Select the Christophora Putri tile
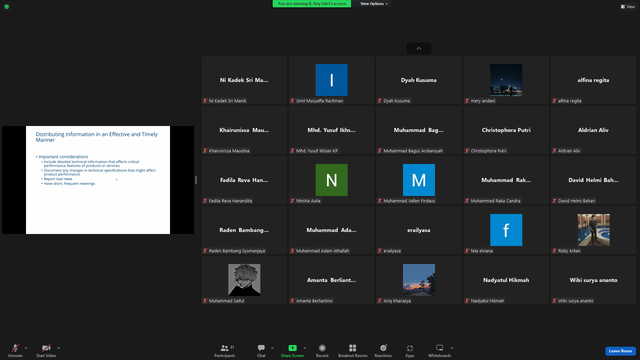 tap(506, 130)
